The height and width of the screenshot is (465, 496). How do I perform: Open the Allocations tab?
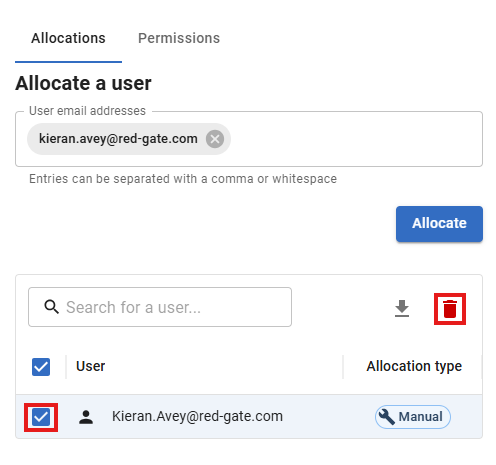click(68, 38)
